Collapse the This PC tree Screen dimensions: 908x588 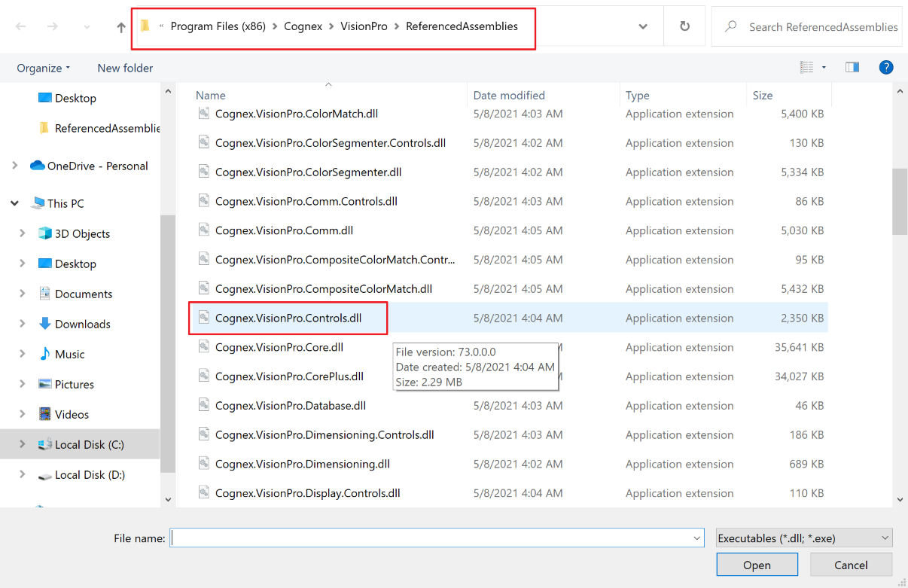coord(14,203)
